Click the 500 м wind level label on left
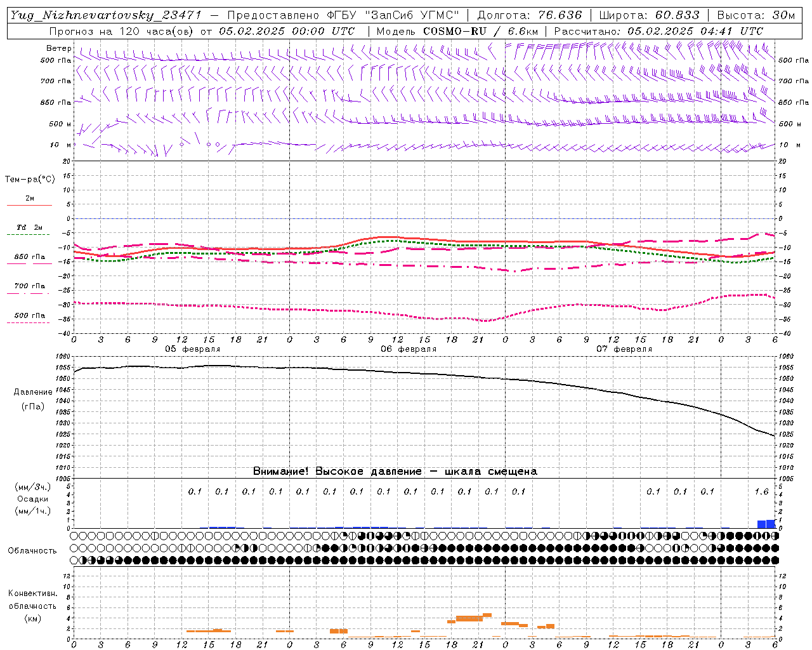The width and height of the screenshot is (812, 650). tap(60, 124)
